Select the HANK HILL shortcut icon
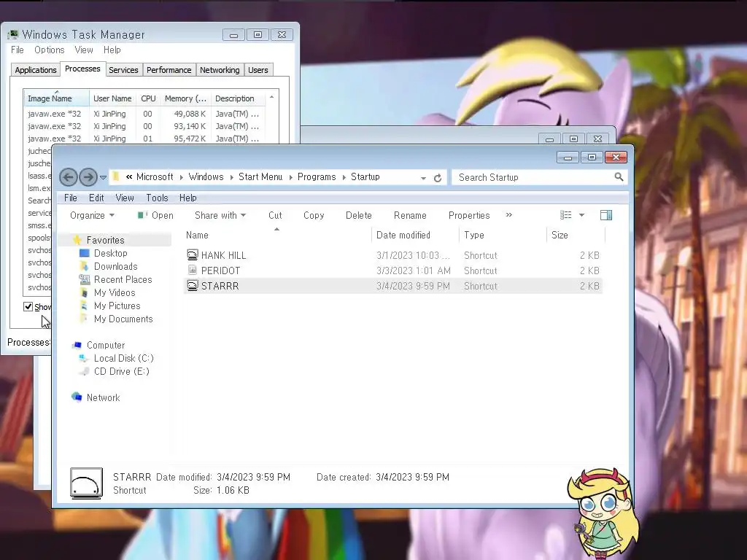Image resolution: width=747 pixels, height=560 pixels. [x=192, y=254]
